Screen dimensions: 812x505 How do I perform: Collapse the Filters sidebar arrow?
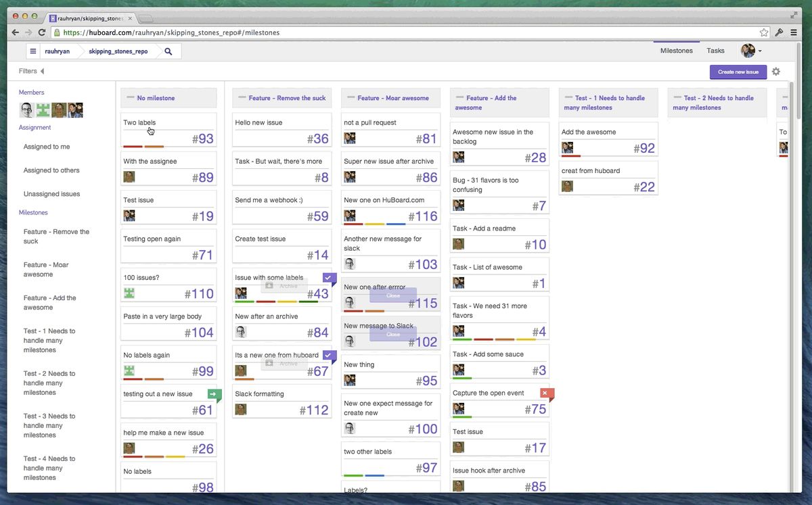click(x=42, y=71)
